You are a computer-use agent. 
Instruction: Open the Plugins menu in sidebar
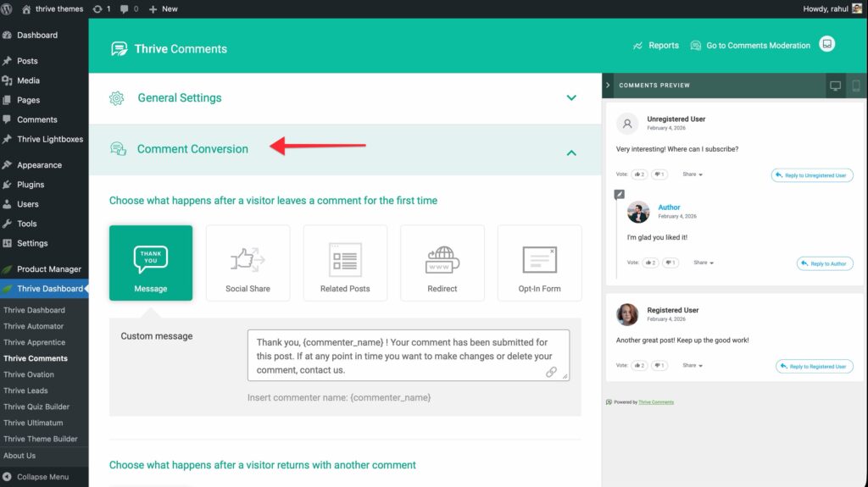[31, 185]
